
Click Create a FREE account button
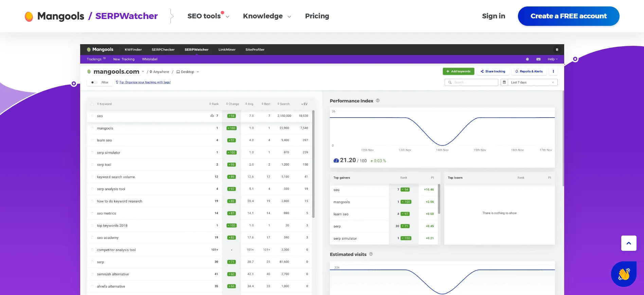coord(569,16)
